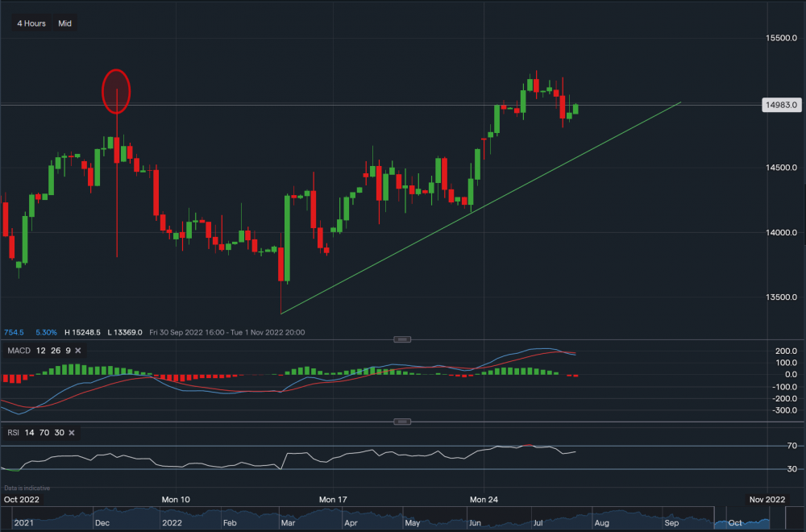Click the Mon 17 date axis label

[332, 500]
